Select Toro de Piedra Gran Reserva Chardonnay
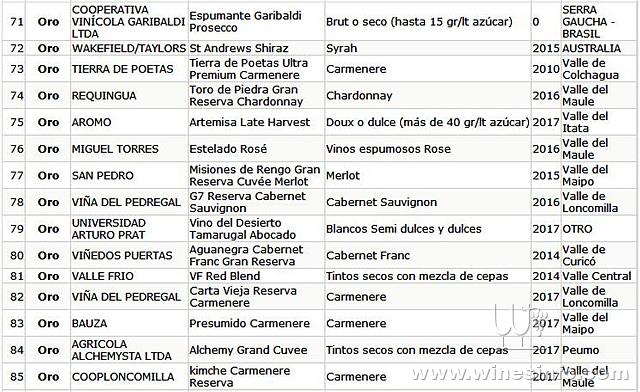Image resolution: width=640 pixels, height=392 pixels. (x=246, y=96)
